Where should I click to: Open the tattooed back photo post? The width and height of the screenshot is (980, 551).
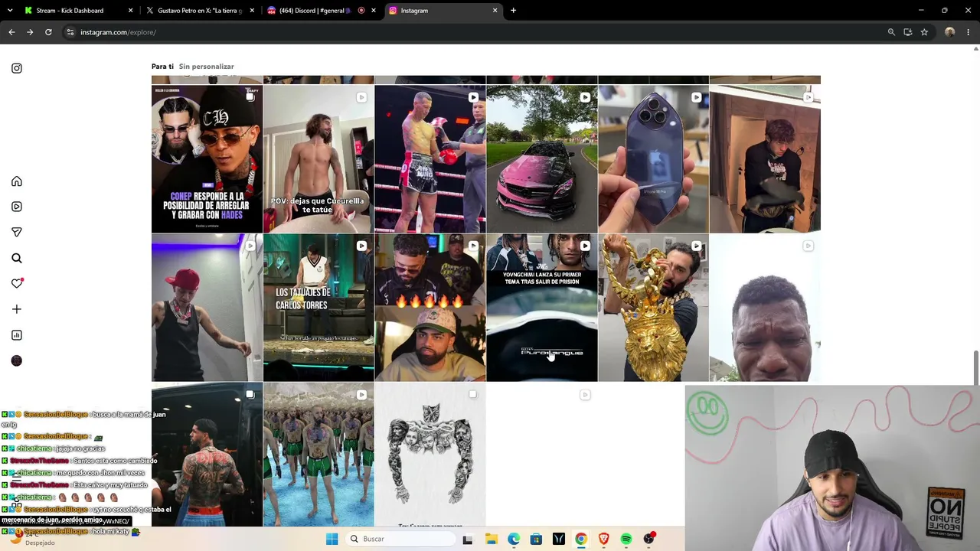[207, 455]
